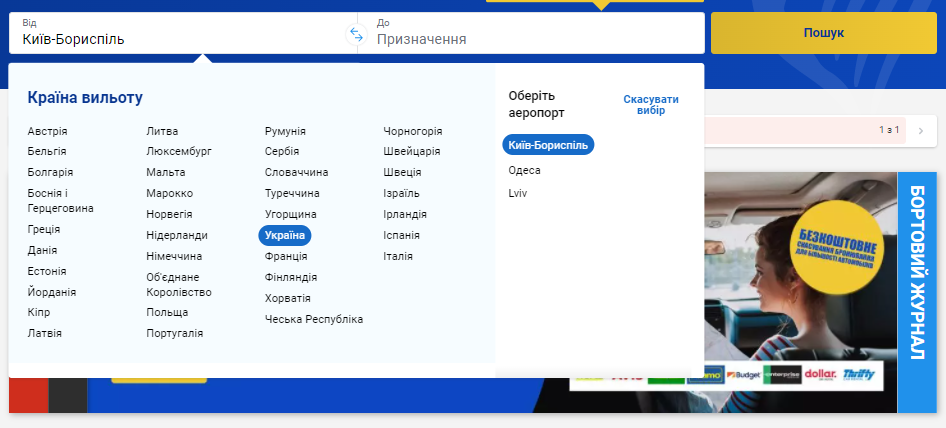The height and width of the screenshot is (428, 946).
Task: Select Ізраїль country
Action: coord(402,193)
